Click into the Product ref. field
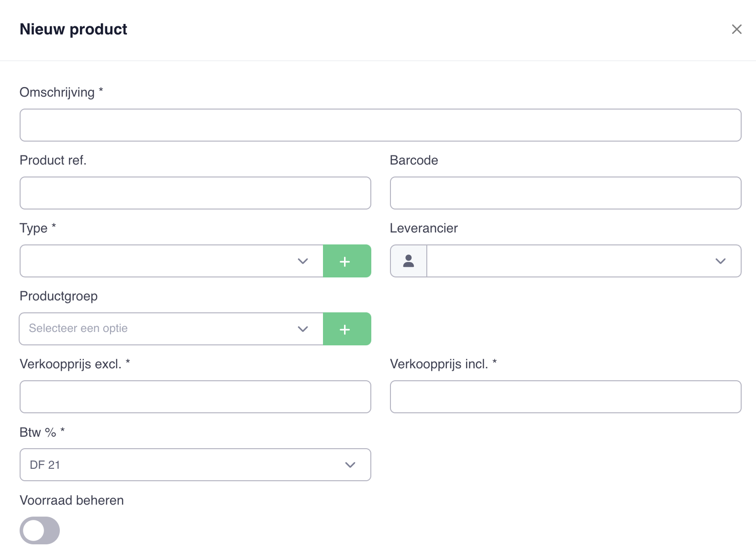756x552 pixels. click(x=195, y=193)
